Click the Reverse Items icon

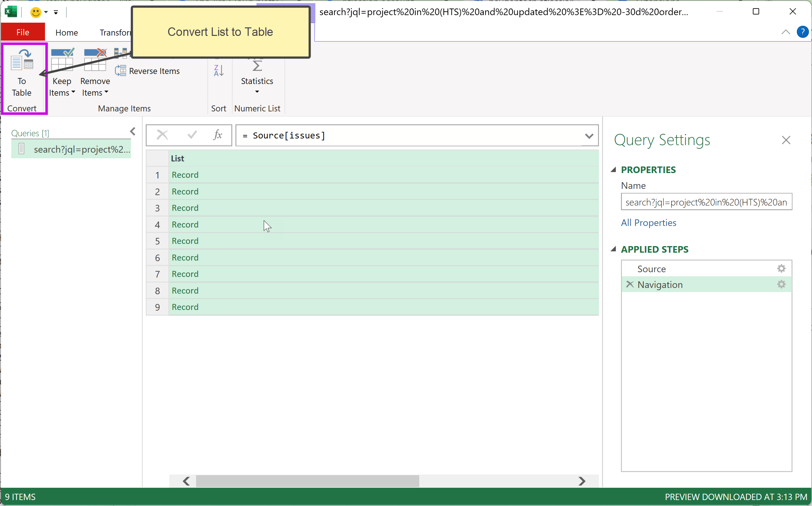coord(121,71)
